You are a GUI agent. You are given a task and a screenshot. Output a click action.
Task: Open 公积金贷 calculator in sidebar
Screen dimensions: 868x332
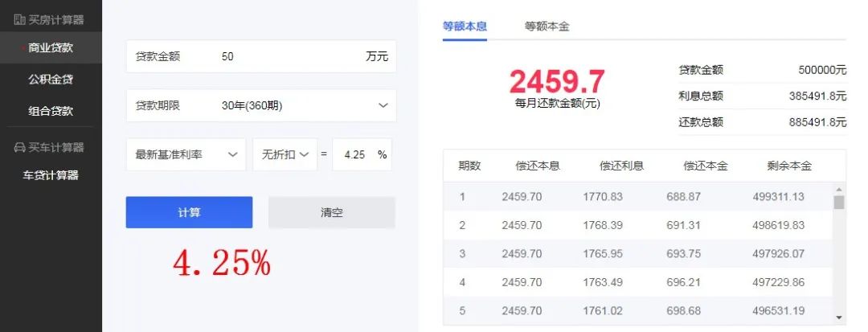coord(51,80)
